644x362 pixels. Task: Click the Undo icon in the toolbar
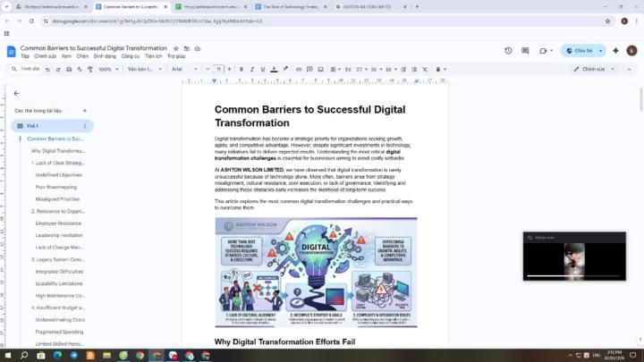[x=46, y=69]
